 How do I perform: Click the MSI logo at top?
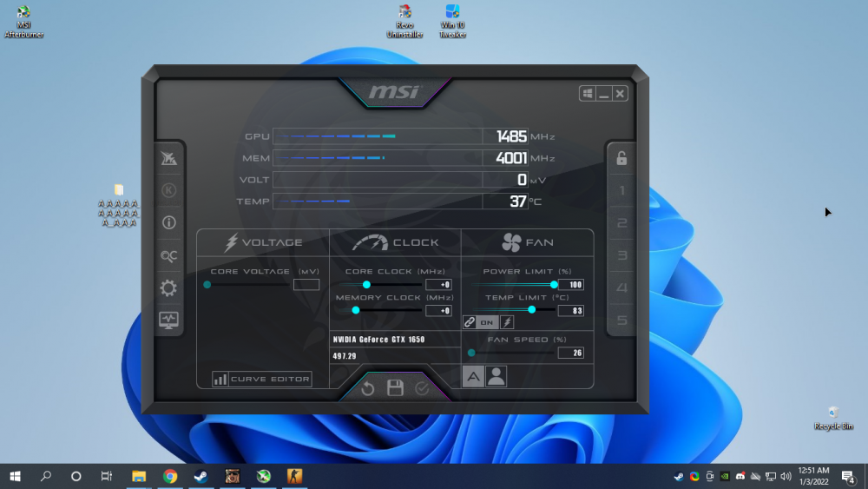click(x=395, y=92)
